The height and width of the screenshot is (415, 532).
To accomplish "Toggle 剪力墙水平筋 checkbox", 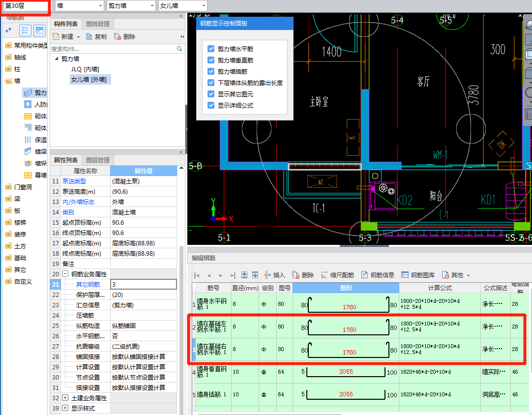I will pos(211,49).
